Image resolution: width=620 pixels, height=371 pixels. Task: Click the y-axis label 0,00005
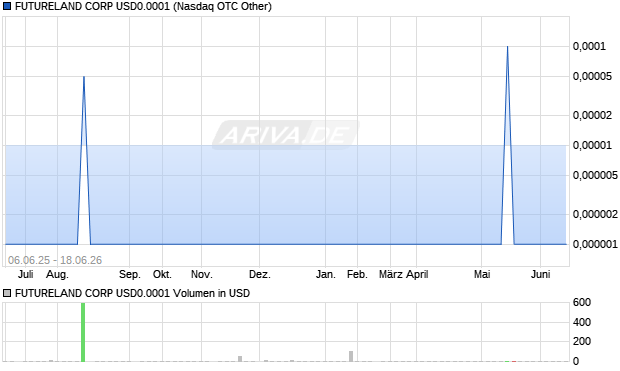click(592, 76)
